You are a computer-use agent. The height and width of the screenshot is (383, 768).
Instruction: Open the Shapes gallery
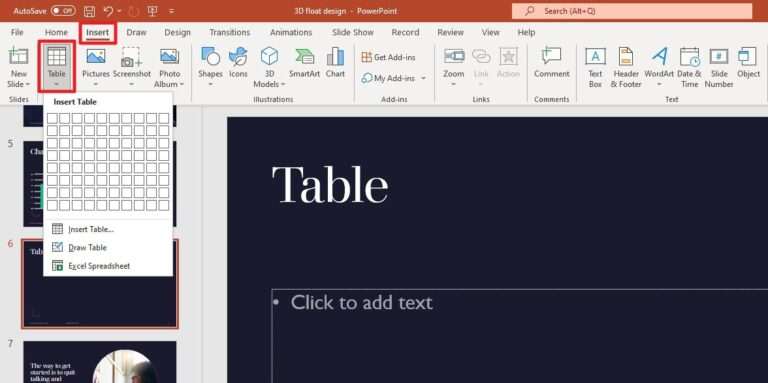(210, 67)
